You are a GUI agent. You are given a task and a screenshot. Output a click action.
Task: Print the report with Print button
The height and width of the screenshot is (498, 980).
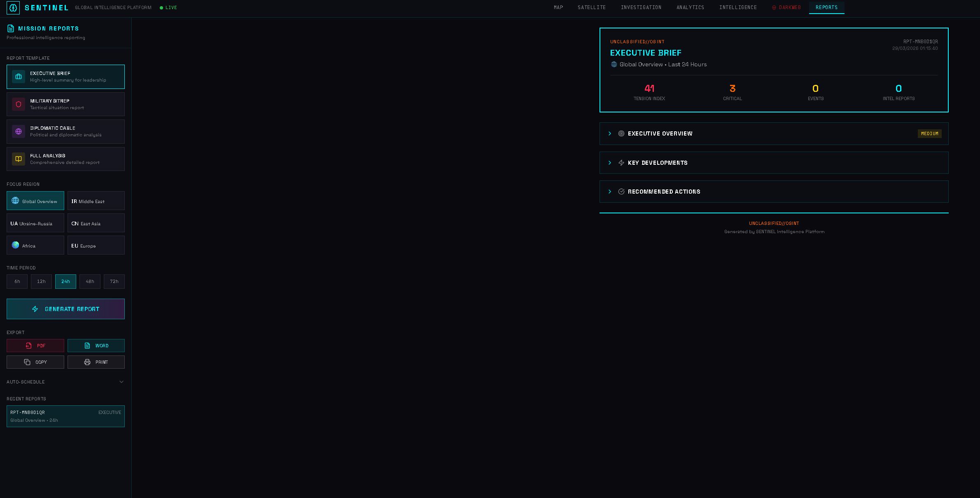(96, 362)
